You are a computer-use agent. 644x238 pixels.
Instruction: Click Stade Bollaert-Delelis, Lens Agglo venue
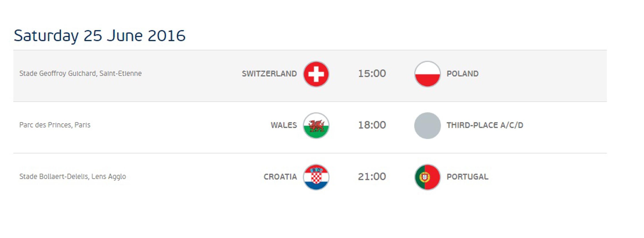(x=72, y=177)
